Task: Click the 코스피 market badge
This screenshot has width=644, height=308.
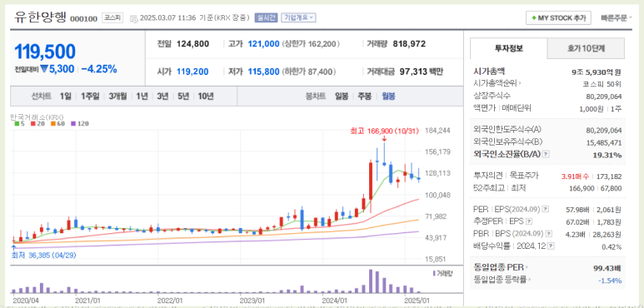Action: (x=112, y=18)
